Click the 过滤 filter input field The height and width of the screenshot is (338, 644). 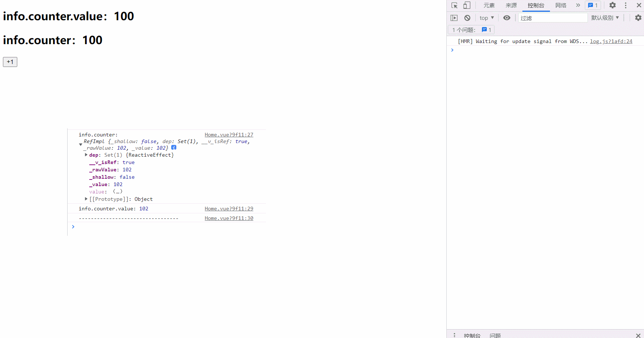(x=553, y=18)
